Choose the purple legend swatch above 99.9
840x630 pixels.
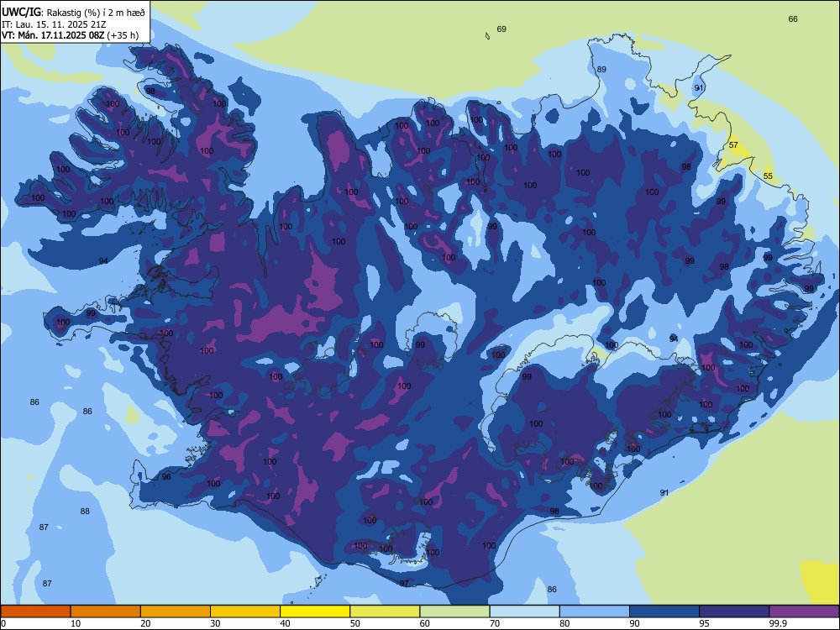[x=804, y=612]
